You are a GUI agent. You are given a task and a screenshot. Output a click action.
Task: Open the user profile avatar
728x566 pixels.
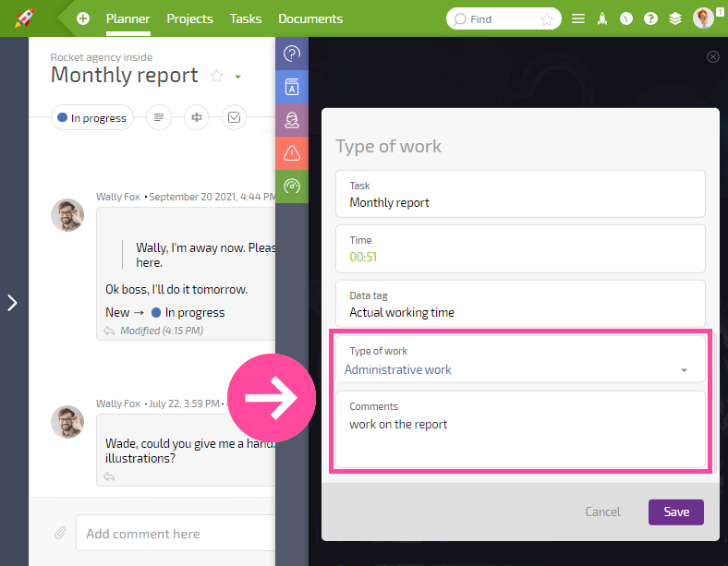coord(703,18)
